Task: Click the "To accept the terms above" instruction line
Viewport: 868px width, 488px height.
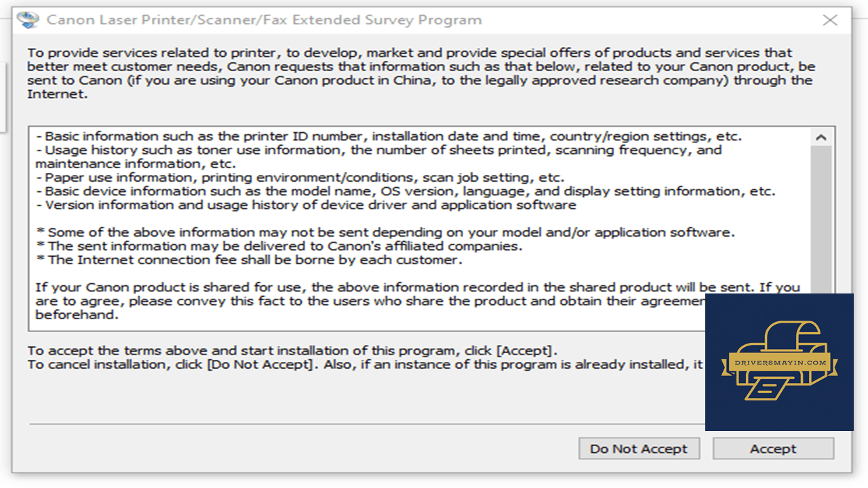Action: click(292, 351)
